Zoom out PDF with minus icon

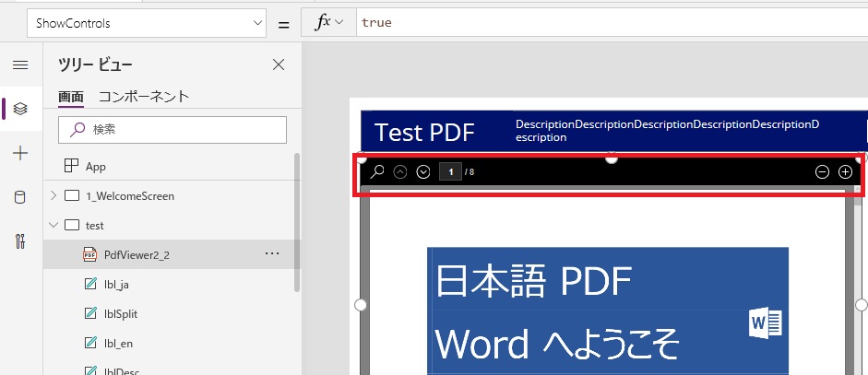tap(822, 172)
